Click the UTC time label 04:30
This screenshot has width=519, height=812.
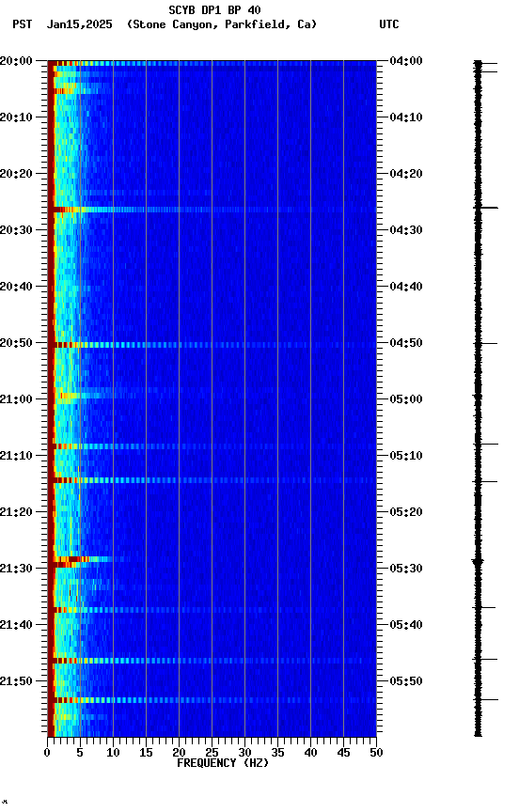406,230
